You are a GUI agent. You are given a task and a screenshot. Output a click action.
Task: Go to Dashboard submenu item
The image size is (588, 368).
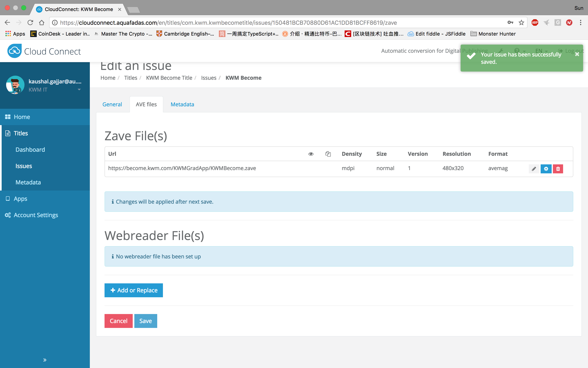pos(30,149)
